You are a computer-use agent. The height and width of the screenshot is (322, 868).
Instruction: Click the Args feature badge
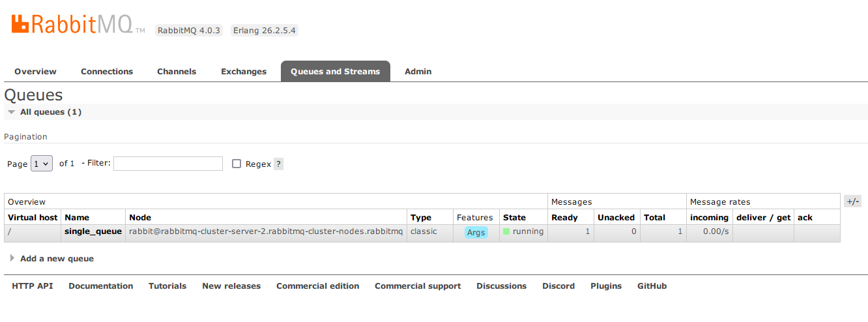click(476, 233)
